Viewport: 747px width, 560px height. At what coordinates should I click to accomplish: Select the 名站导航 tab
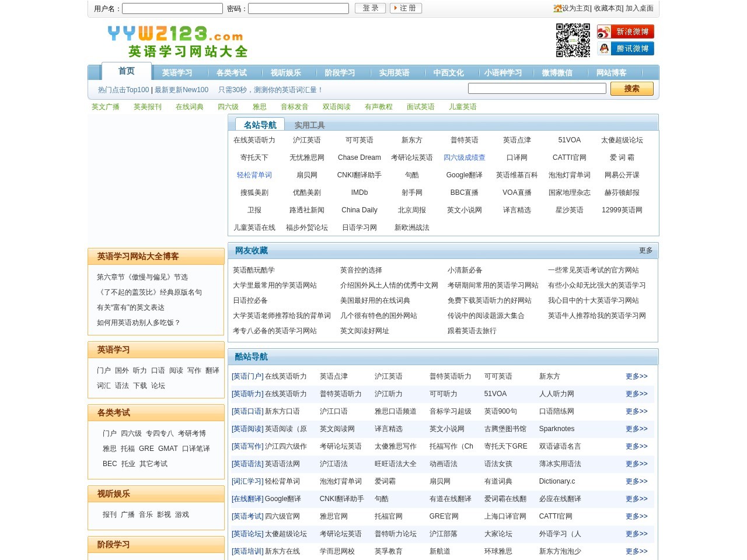click(x=260, y=125)
